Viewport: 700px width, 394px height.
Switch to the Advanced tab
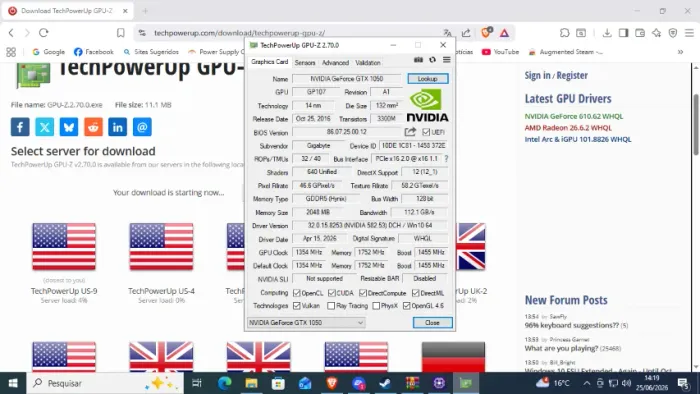coord(335,63)
